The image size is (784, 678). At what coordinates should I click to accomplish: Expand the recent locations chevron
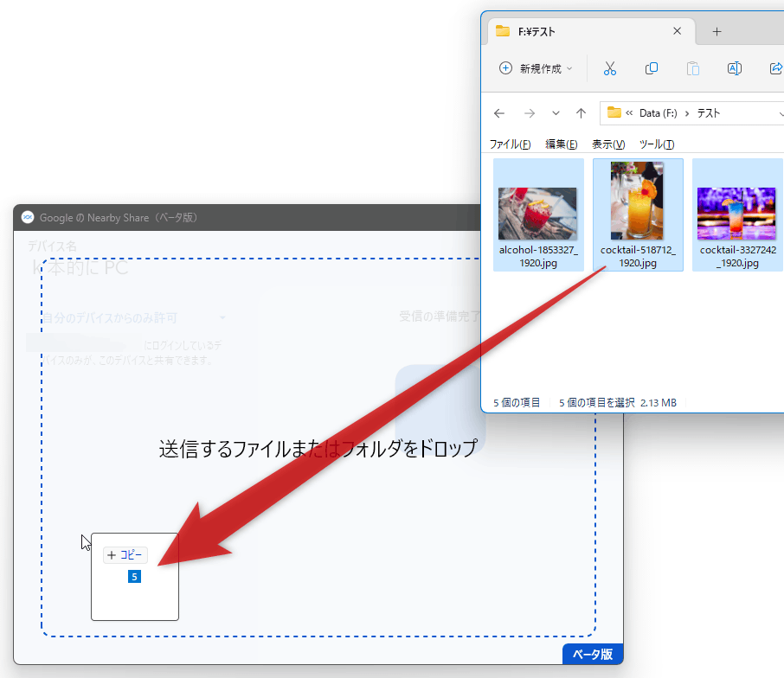[556, 113]
